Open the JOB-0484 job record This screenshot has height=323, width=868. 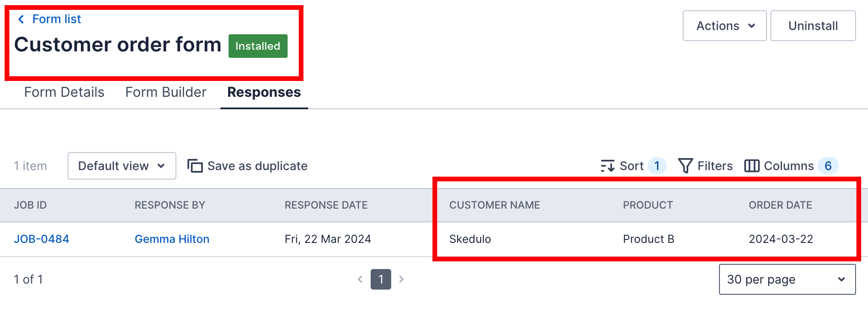(41, 239)
